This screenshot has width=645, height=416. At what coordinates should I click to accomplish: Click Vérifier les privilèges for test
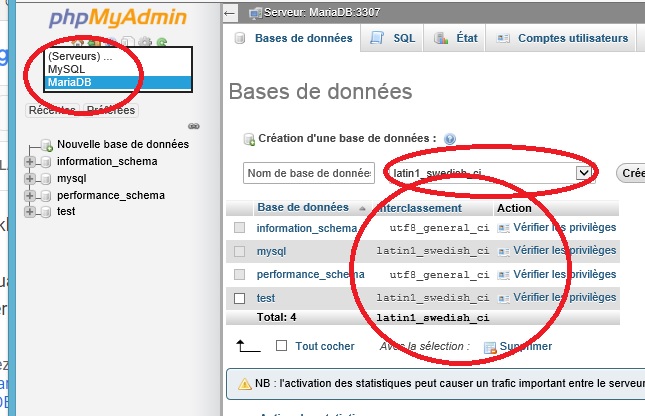pyautogui.click(x=565, y=297)
